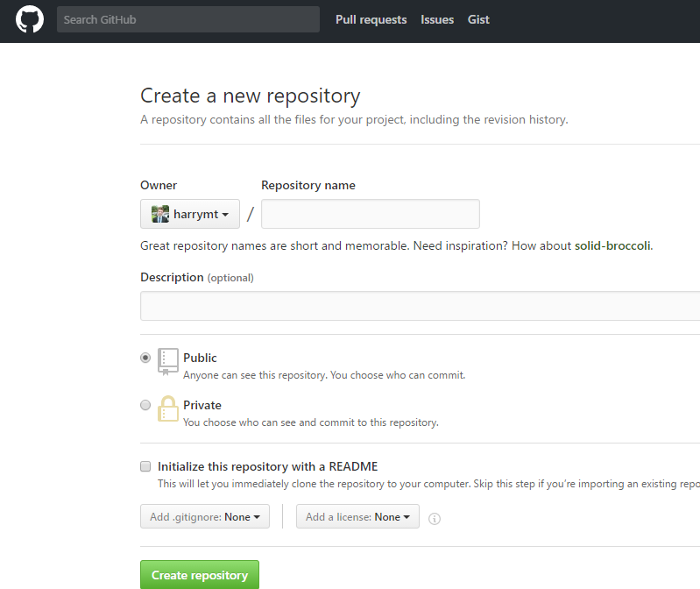The height and width of the screenshot is (589, 700).
Task: Expand the Add a license dropdown
Action: click(357, 517)
